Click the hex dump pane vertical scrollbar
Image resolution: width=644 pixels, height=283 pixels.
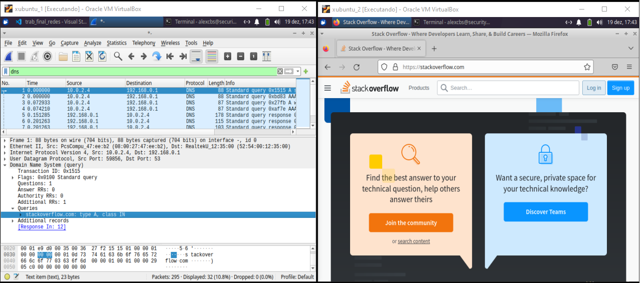click(312, 258)
